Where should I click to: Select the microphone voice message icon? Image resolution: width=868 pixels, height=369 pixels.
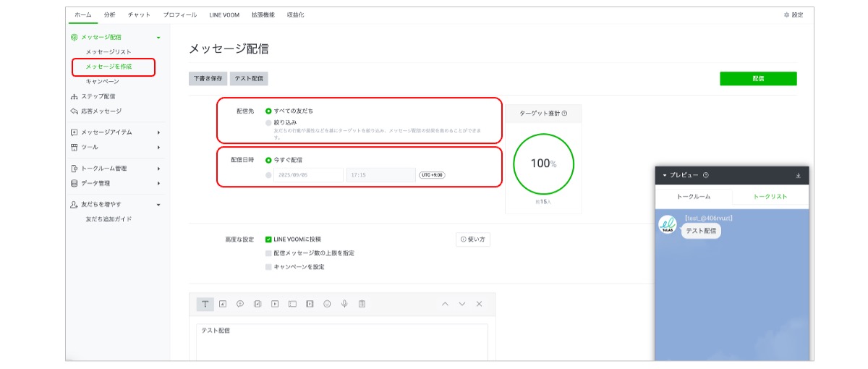tap(344, 304)
